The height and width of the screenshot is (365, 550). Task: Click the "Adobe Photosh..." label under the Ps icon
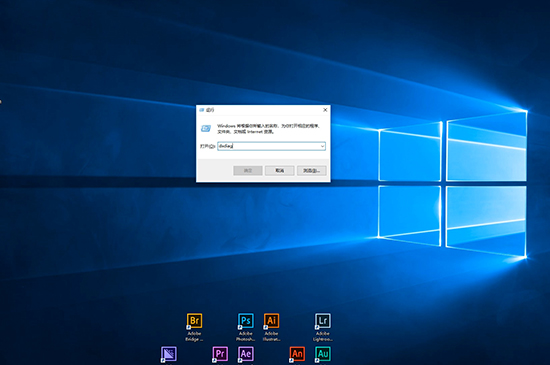[246, 336]
